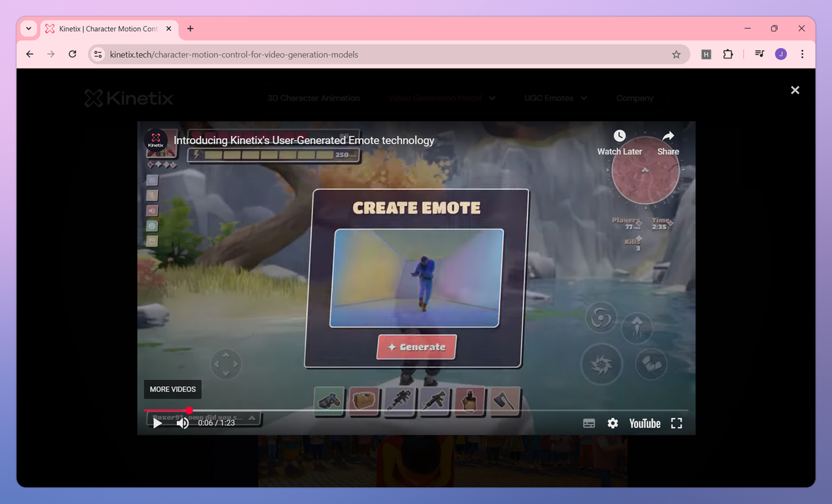Screen dimensions: 832x504
Task: Open the Extensions puzzle menu
Action: tap(727, 54)
